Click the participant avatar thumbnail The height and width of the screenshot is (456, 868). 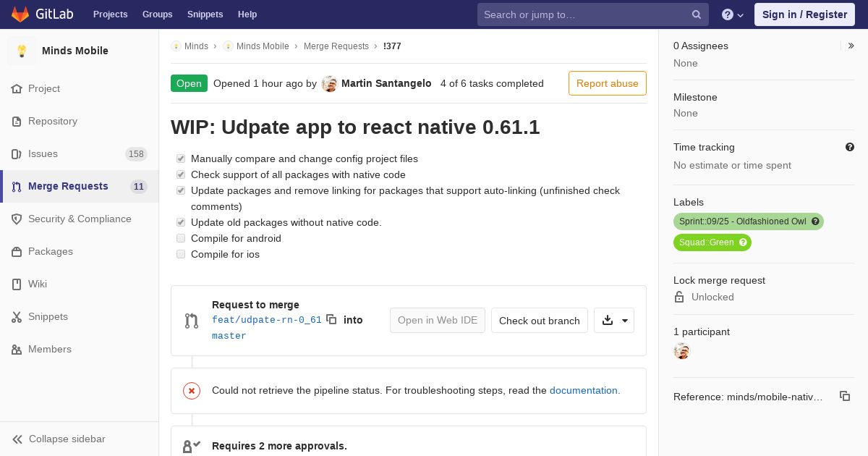click(x=682, y=352)
